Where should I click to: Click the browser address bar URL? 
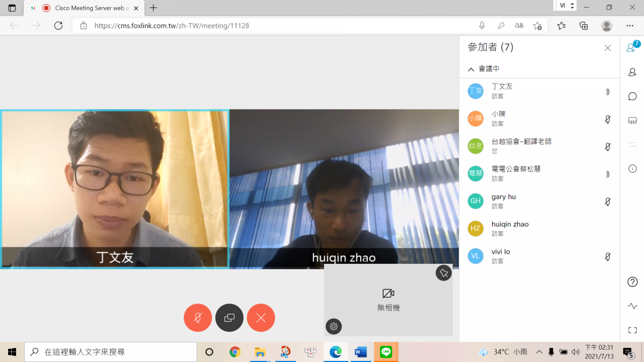click(x=172, y=26)
